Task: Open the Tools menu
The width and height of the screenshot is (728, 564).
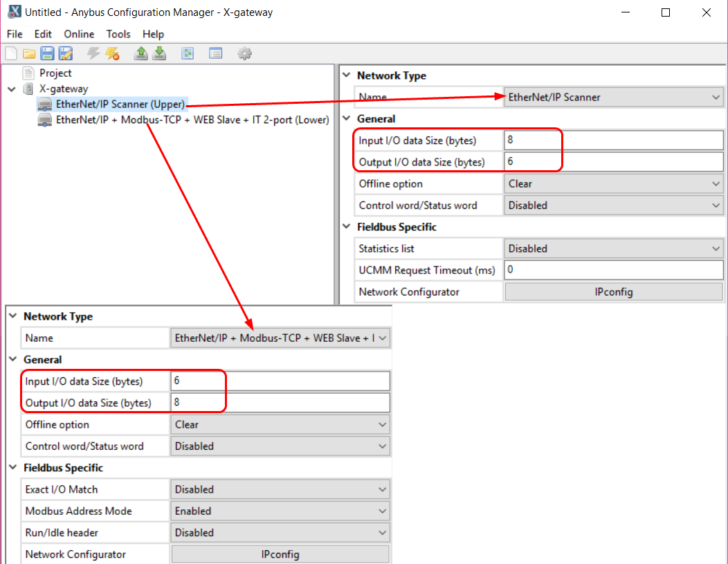Action: [x=118, y=34]
